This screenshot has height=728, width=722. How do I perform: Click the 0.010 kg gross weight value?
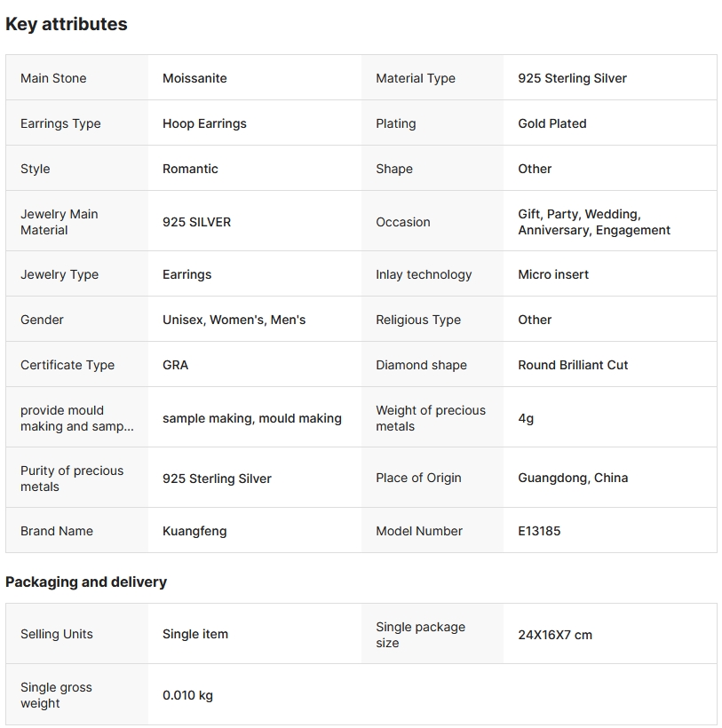point(187,695)
